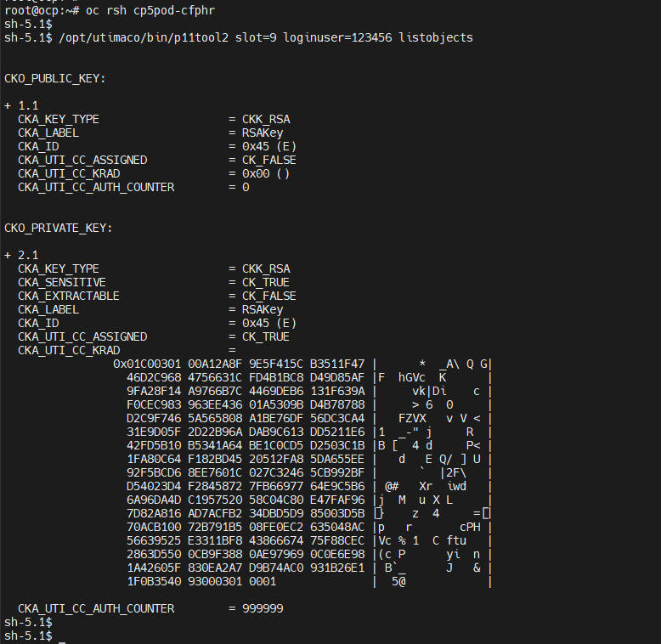The height and width of the screenshot is (644, 661).
Task: Click the public key CKA_UTI_CC_AUTH_COUNTER value 0
Action: click(246, 187)
